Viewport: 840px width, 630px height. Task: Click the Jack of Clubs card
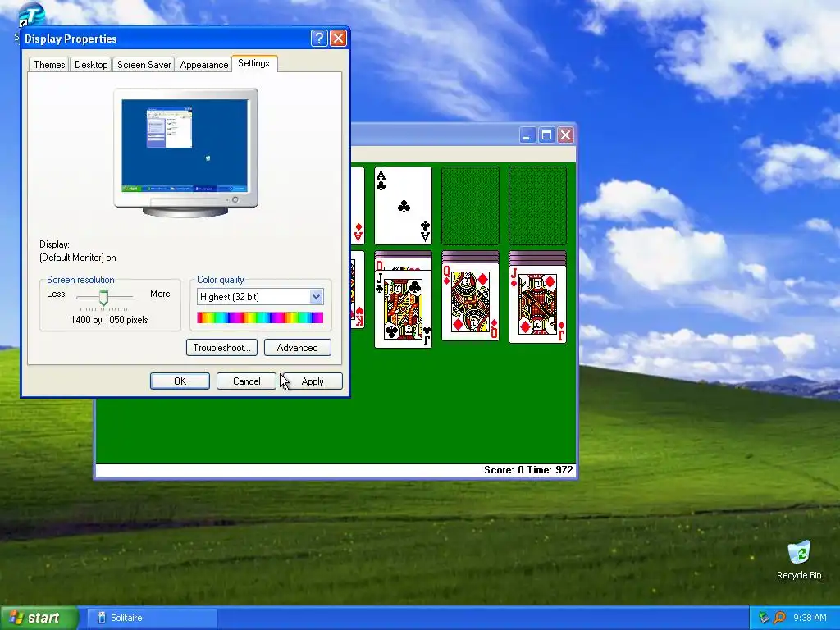click(x=403, y=309)
